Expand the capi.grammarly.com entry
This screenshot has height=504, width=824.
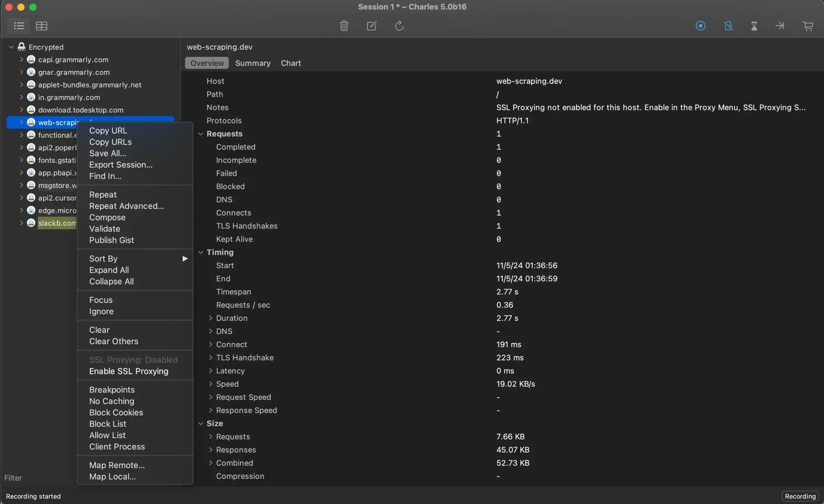pyautogui.click(x=22, y=59)
